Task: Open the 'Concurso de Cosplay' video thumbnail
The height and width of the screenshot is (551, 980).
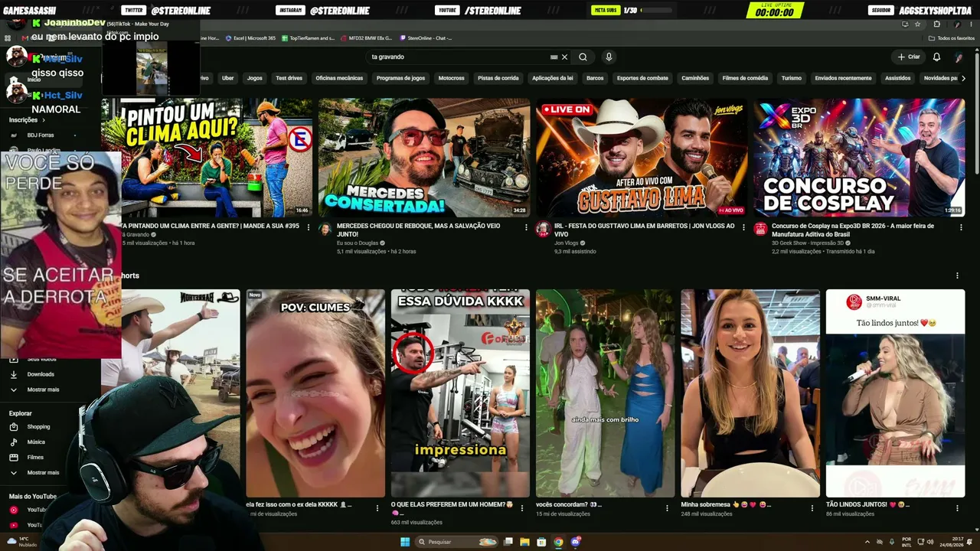Action: [x=859, y=158]
